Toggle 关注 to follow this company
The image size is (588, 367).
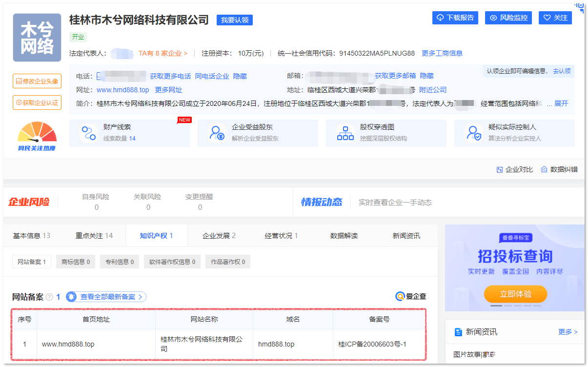555,18
